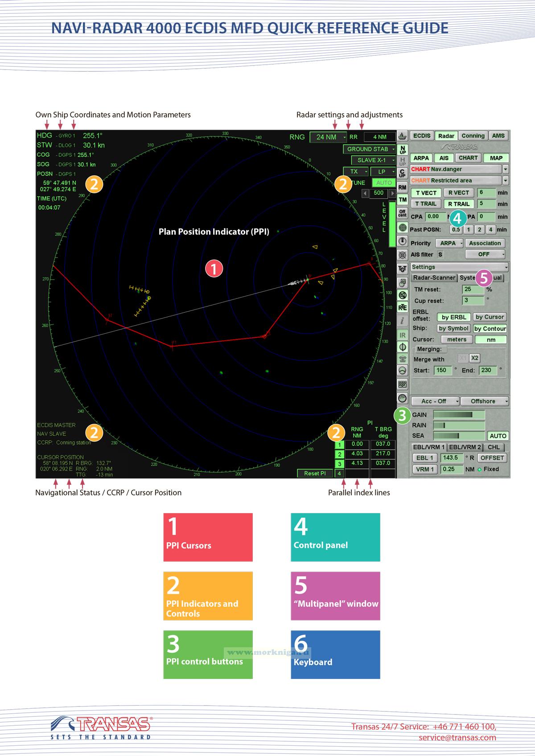Enable Relative Motion with RM button

[402, 187]
